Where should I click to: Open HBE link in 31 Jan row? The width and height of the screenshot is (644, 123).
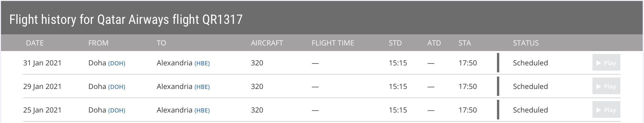(x=202, y=63)
